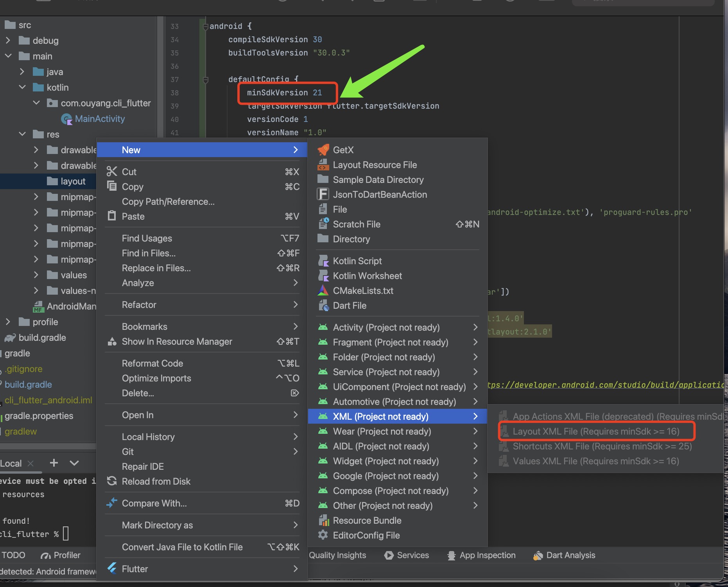Open cli_flutter_android.iml file
The image size is (728, 587).
pyautogui.click(x=48, y=400)
